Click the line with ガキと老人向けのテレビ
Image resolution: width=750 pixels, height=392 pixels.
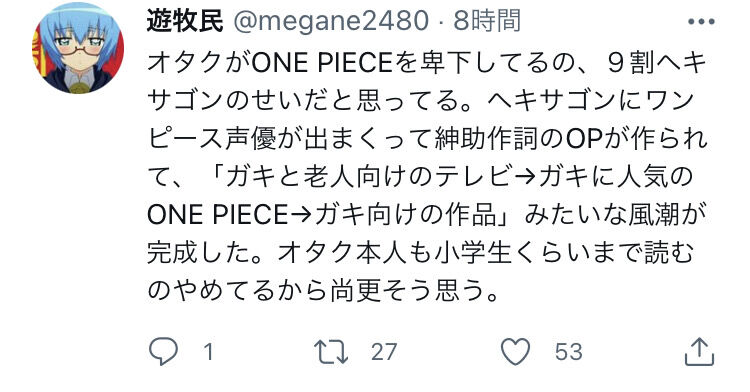point(420,177)
